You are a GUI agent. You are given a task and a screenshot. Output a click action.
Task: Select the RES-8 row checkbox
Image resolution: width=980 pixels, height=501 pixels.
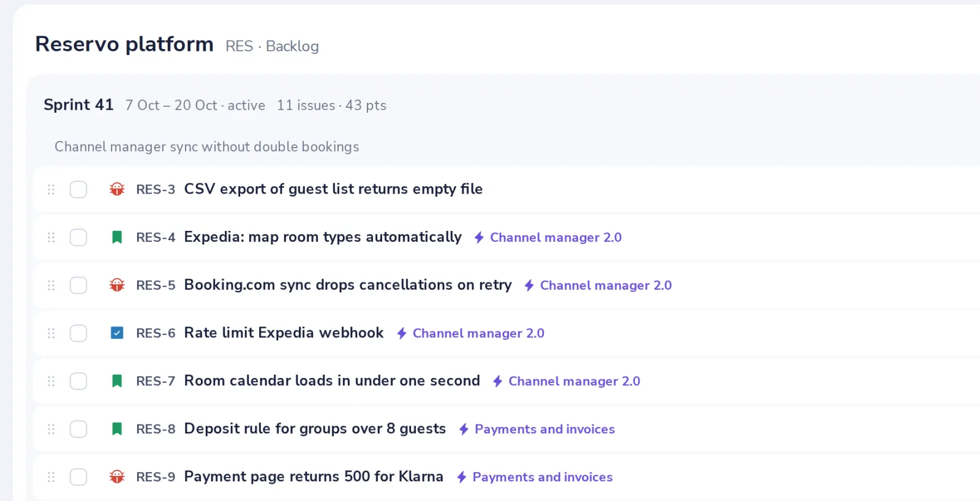click(x=78, y=429)
